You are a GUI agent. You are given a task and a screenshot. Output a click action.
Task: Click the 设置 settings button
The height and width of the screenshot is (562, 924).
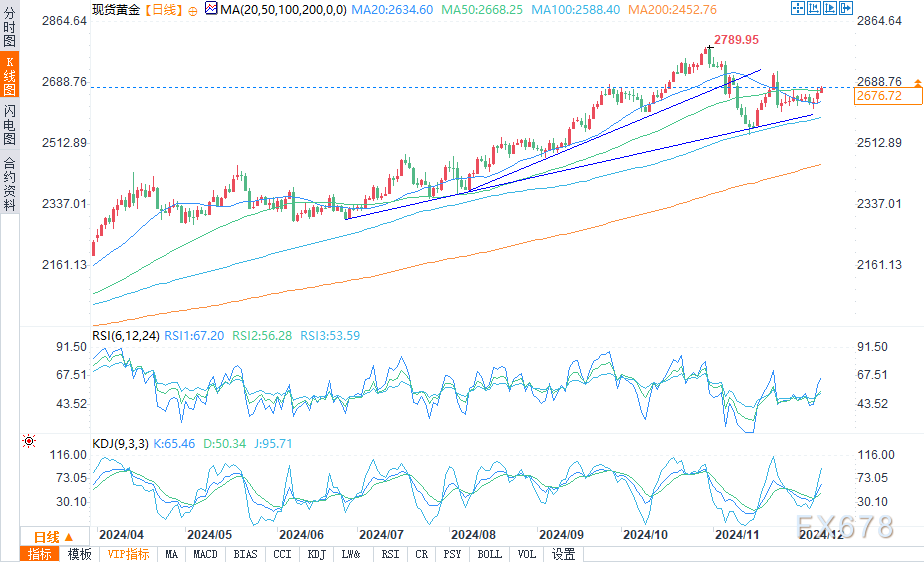click(x=563, y=554)
